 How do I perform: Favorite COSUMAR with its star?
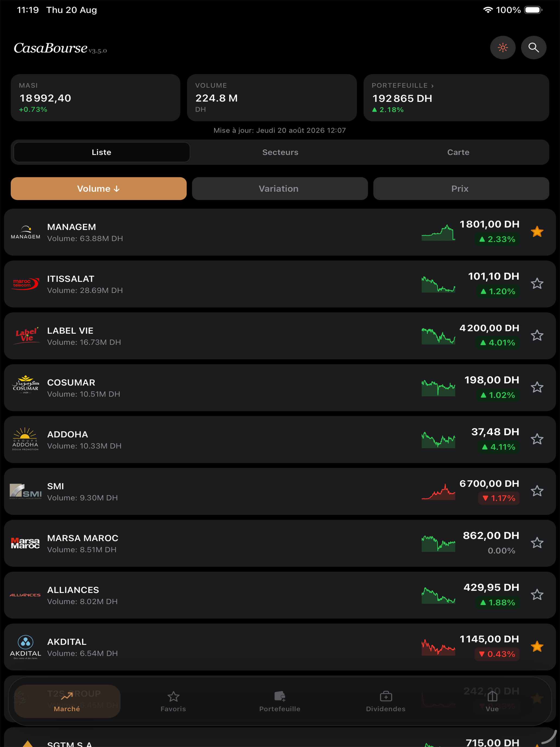(x=537, y=387)
